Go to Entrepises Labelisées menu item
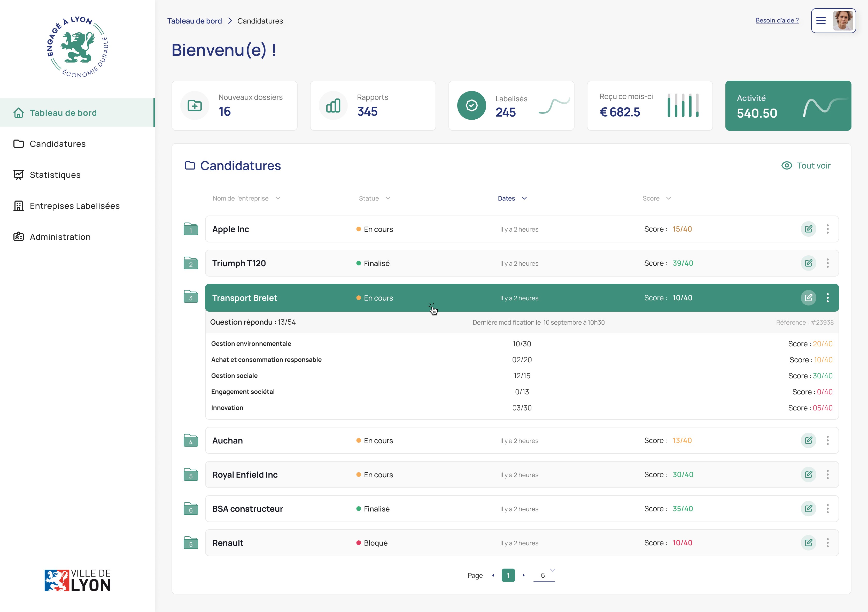The image size is (868, 612). pyautogui.click(x=74, y=206)
